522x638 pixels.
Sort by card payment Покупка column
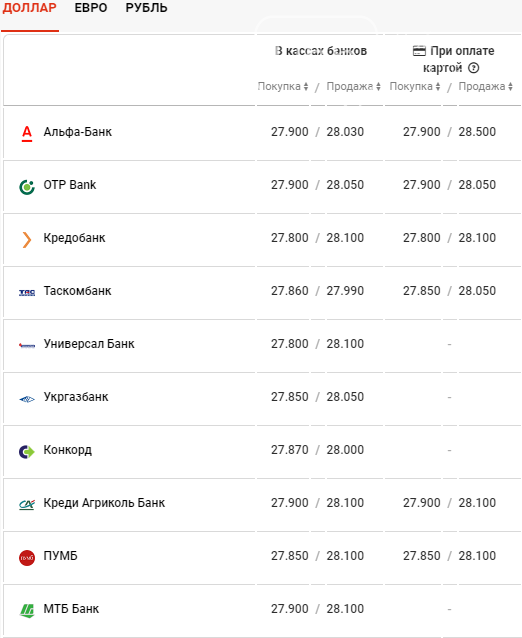pyautogui.click(x=415, y=86)
